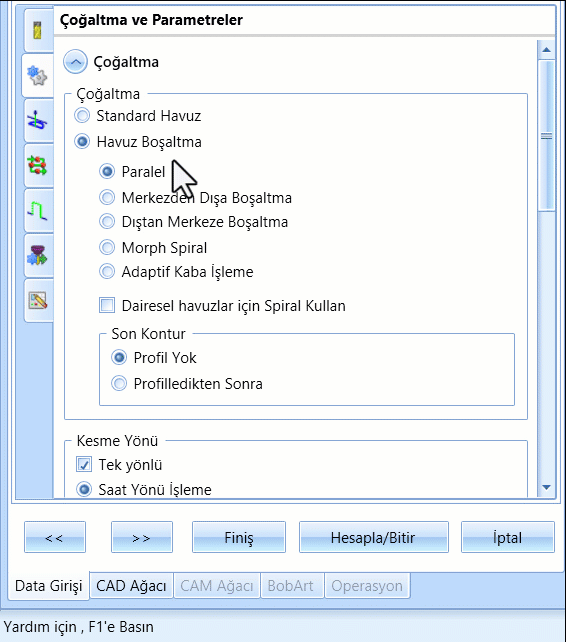Select Morph Spiral pattern

tap(153, 247)
